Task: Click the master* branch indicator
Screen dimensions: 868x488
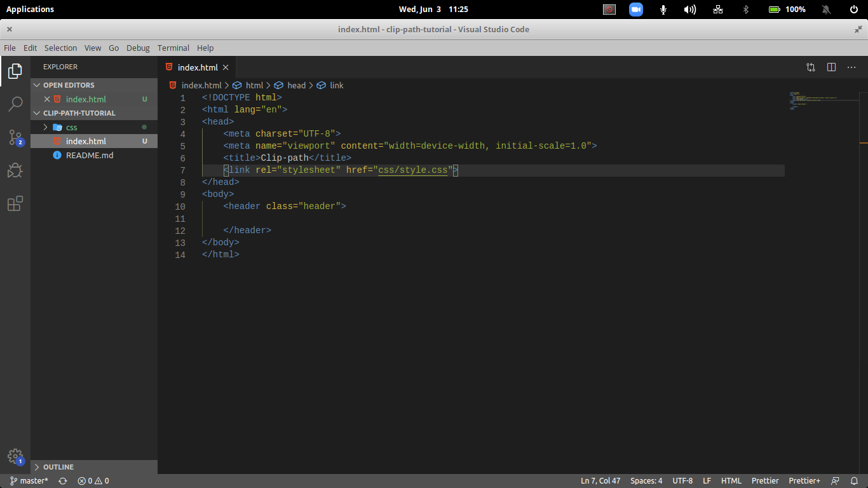Action: pyautogui.click(x=29, y=481)
